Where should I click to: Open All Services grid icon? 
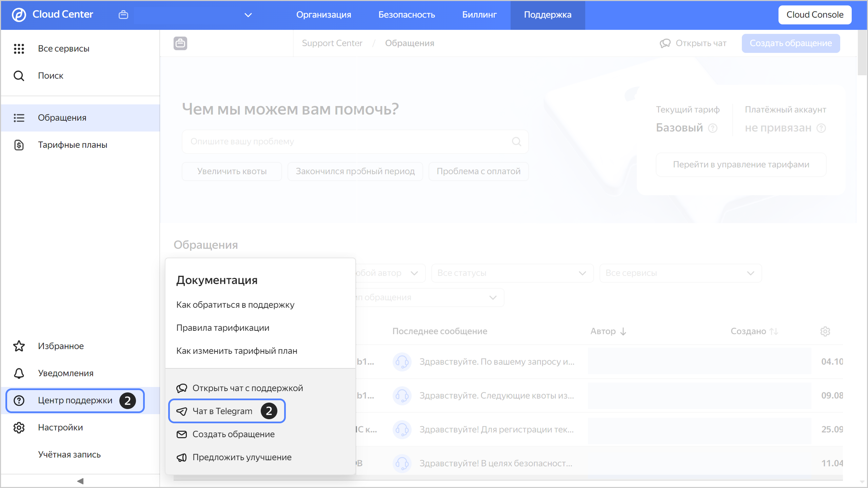(x=19, y=48)
